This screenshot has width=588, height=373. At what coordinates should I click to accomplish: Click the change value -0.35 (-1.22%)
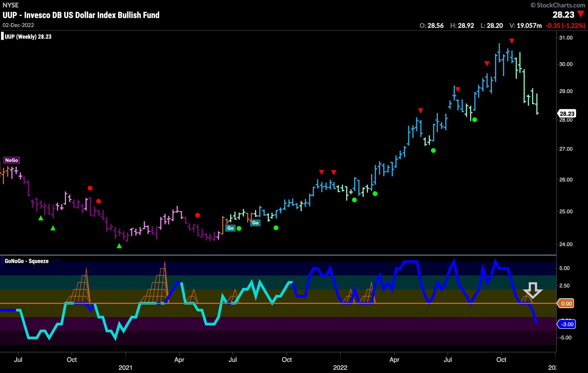pos(565,25)
